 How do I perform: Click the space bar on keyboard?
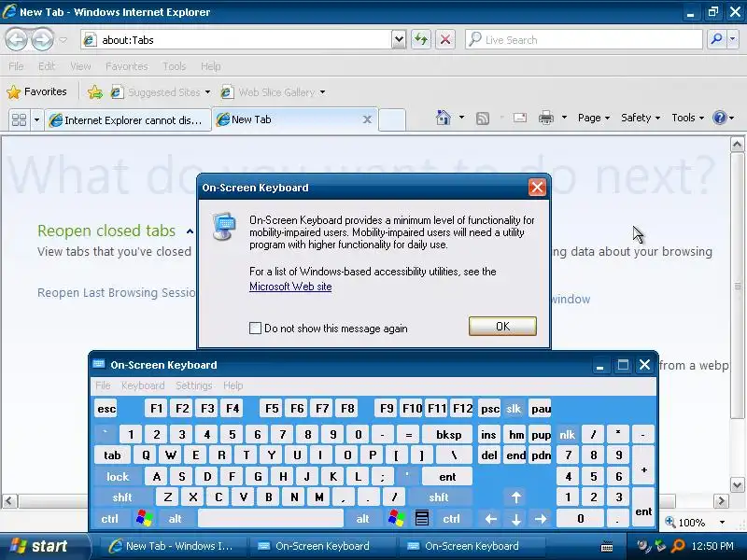tap(271, 518)
